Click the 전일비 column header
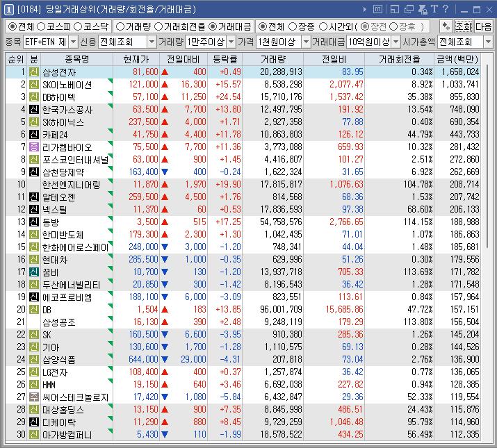 (334, 59)
